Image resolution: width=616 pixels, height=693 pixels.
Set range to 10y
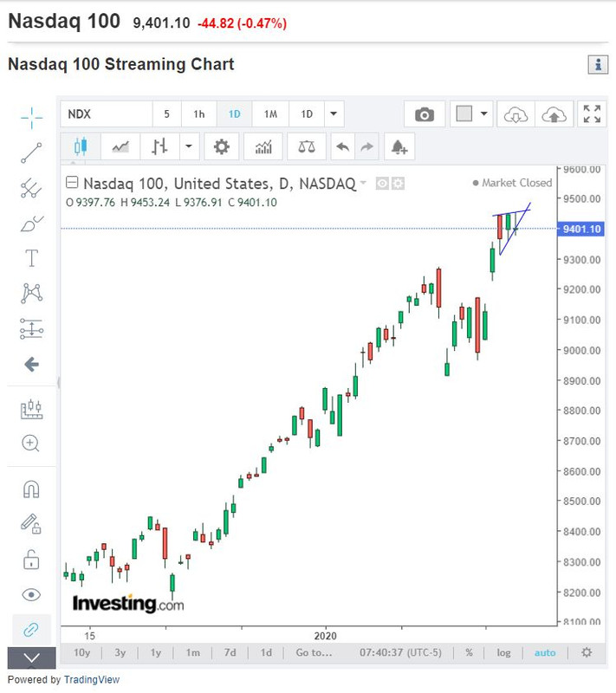(81, 652)
